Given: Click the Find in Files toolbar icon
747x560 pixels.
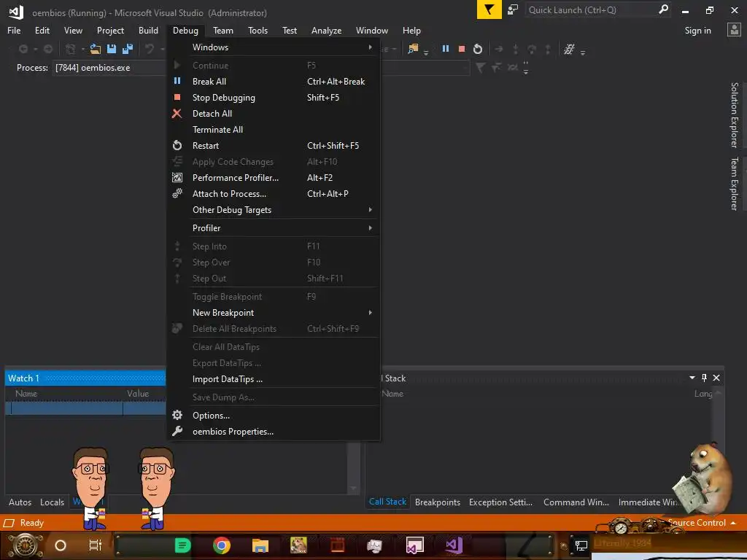Looking at the screenshot, I should point(413,49).
